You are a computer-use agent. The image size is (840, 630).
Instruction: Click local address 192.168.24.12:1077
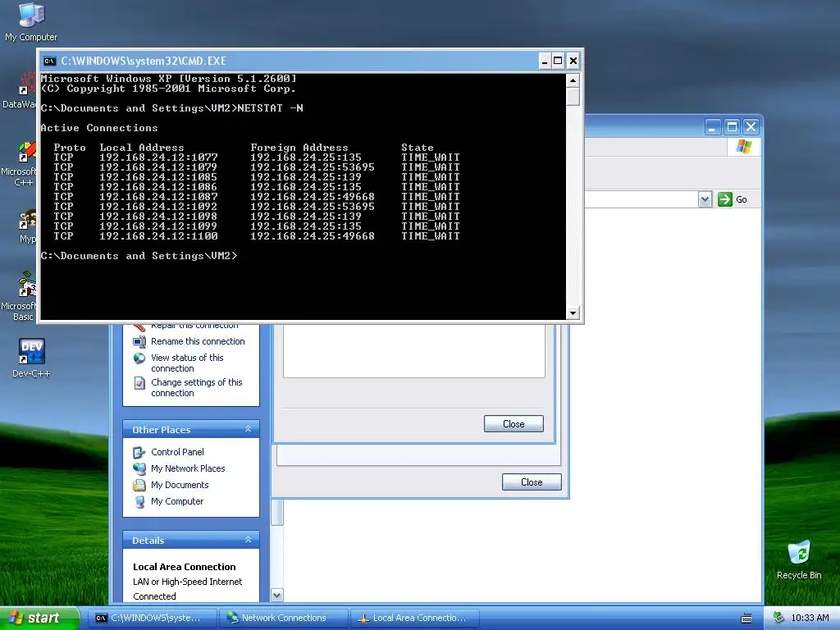click(x=158, y=157)
